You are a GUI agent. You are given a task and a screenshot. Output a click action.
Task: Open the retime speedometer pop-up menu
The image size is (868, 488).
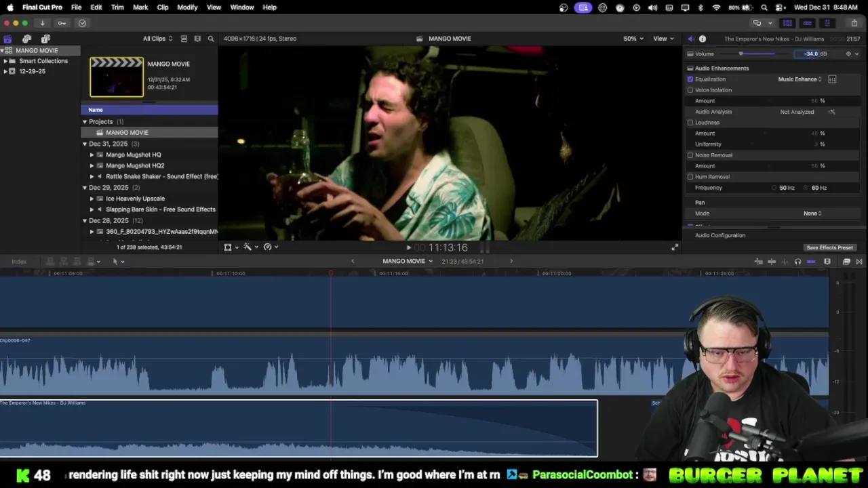click(270, 247)
